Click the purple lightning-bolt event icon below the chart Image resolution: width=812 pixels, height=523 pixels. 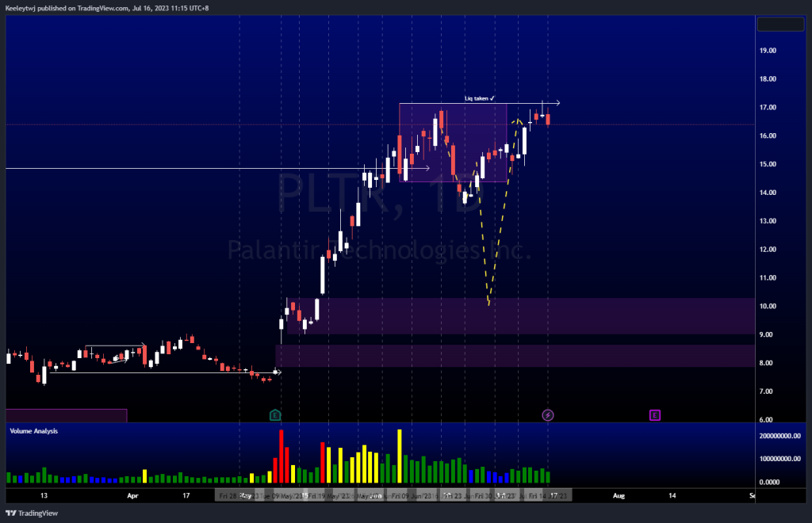click(547, 414)
